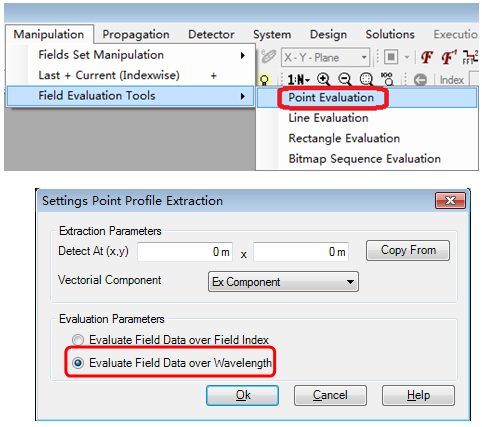Click the zoom out magnifier icon
482x427 pixels.
(345, 79)
